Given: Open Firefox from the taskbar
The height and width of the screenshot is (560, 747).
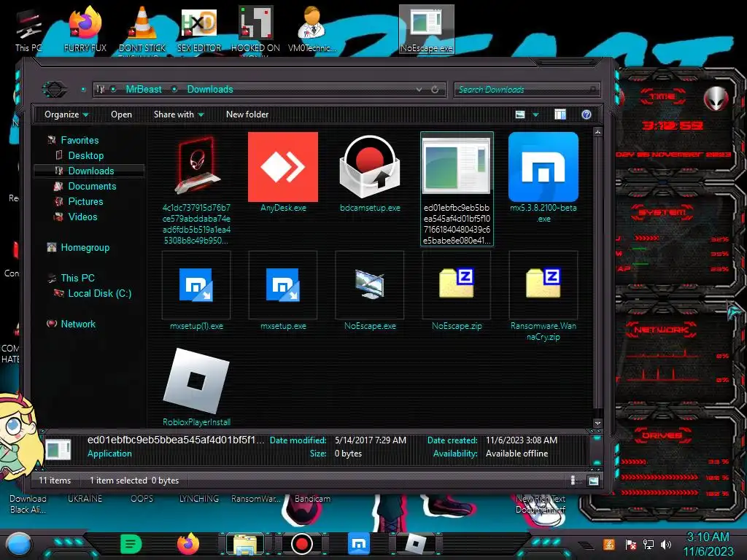Looking at the screenshot, I should [x=188, y=544].
